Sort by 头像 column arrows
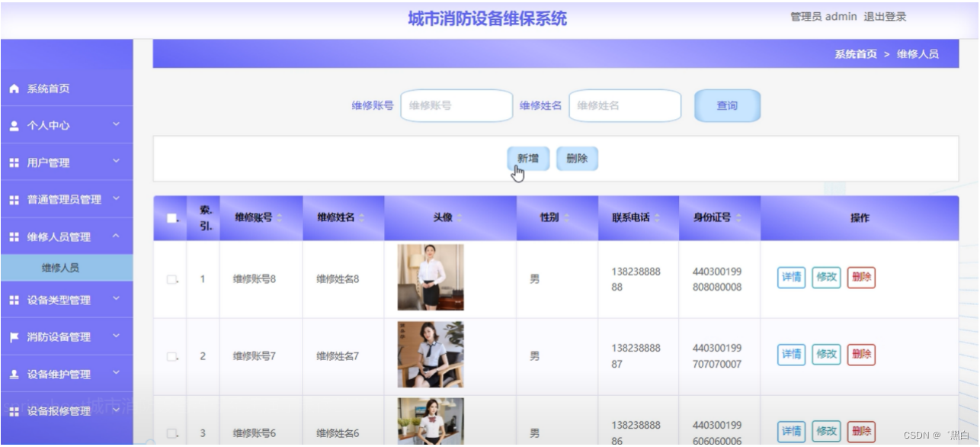The width and height of the screenshot is (980, 447). (x=459, y=218)
